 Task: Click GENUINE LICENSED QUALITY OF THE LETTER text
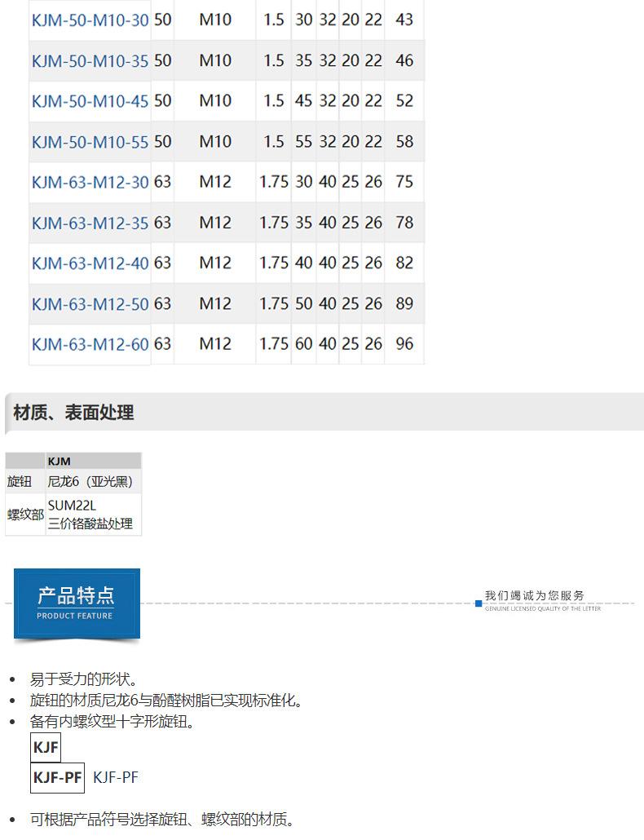coord(543,608)
